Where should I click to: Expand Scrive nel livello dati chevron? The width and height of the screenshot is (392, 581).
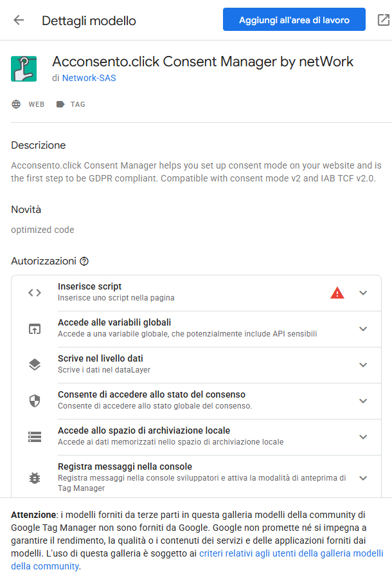[x=363, y=365]
